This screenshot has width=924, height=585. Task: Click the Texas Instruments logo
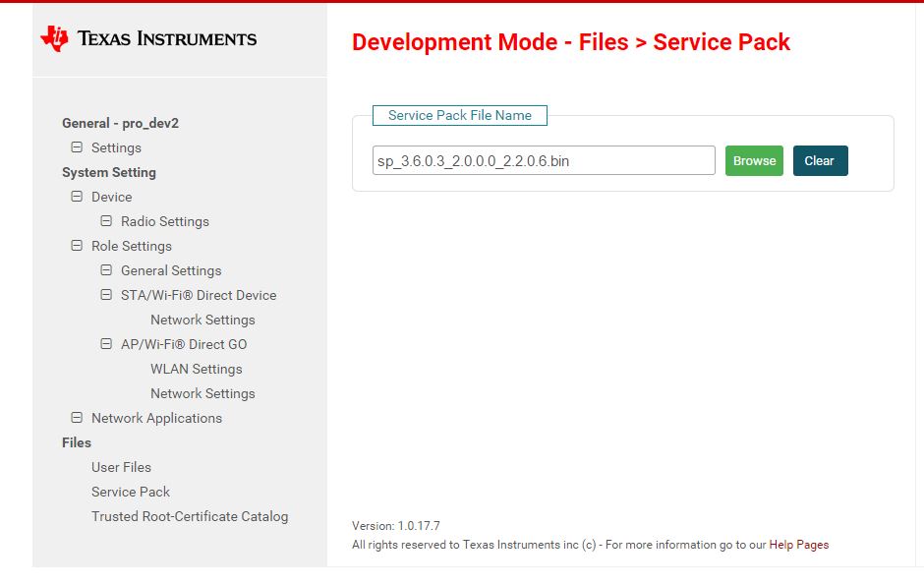pyautogui.click(x=148, y=39)
